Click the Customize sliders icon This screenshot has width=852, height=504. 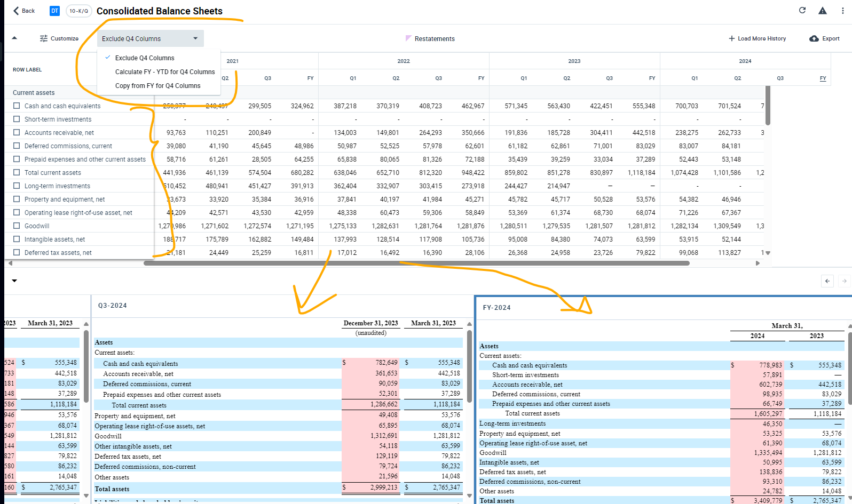coord(44,38)
